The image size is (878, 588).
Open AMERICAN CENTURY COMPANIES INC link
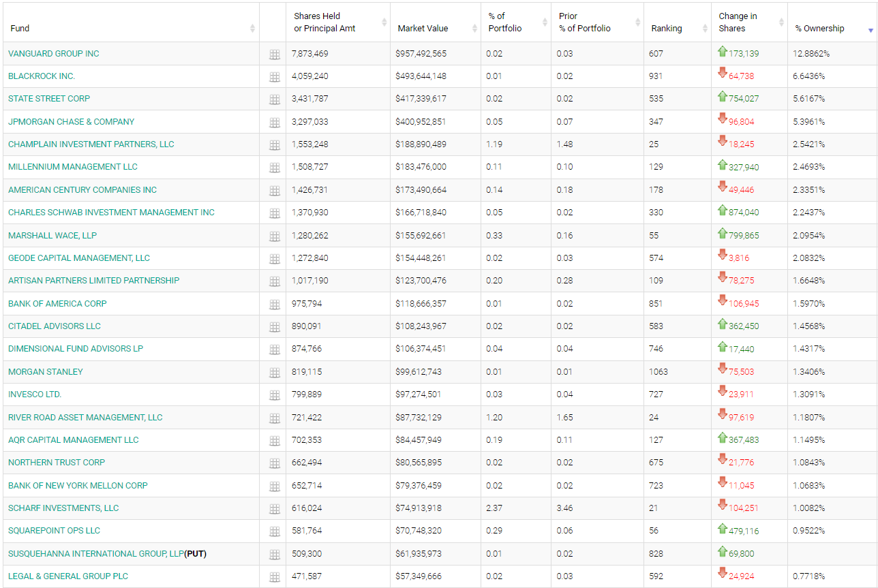[x=82, y=190]
